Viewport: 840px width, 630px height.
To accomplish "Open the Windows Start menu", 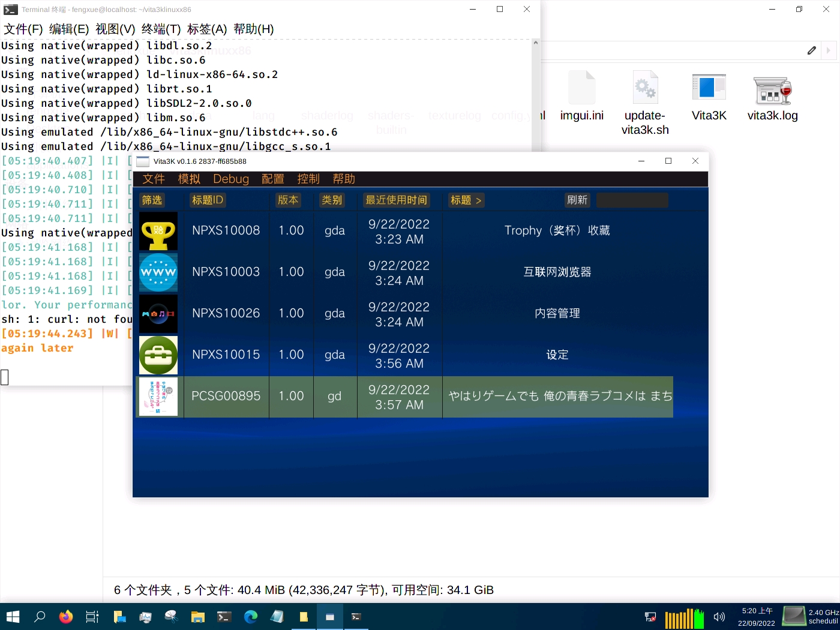I will [13, 617].
